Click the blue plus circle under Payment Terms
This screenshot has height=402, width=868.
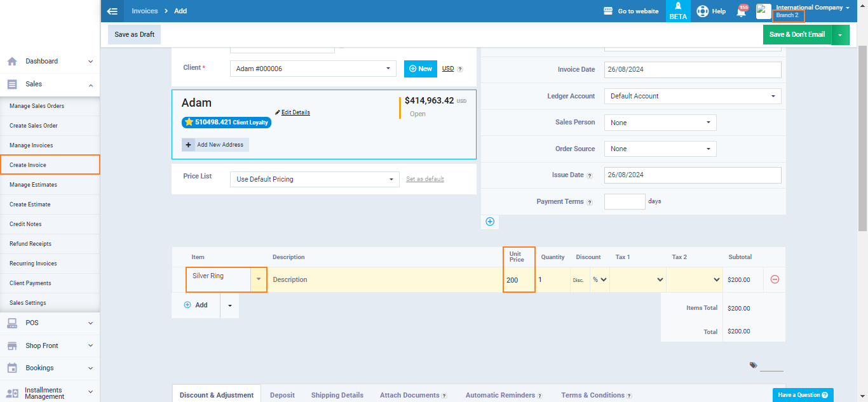[490, 222]
